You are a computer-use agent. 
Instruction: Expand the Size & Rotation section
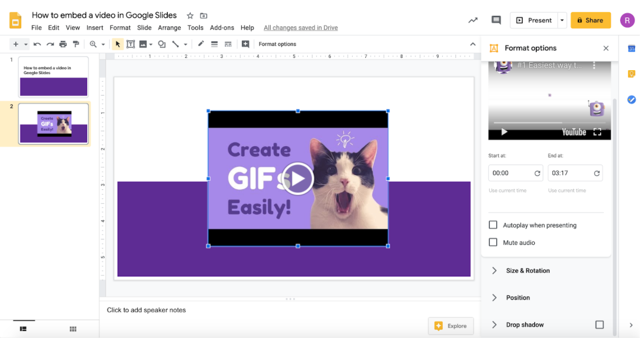pos(527,271)
